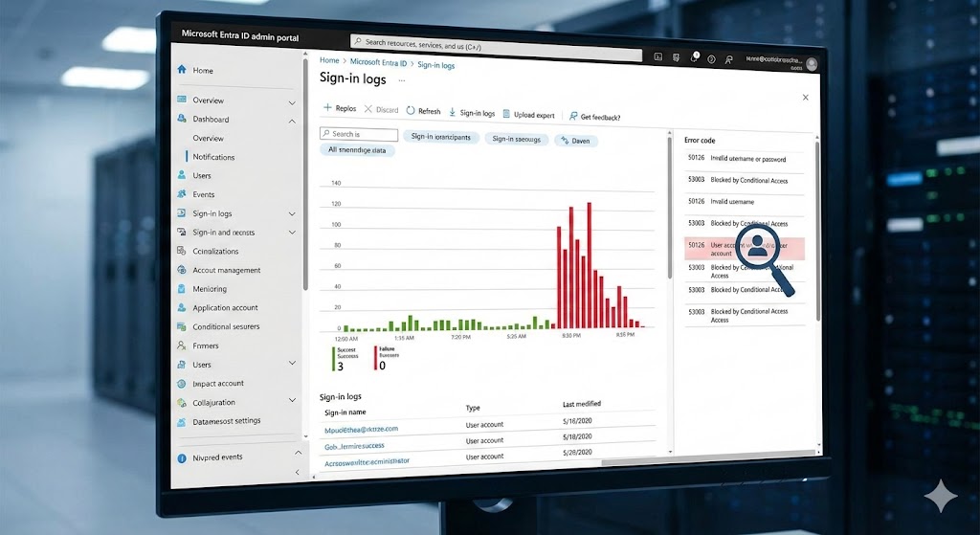Click the help question mark icon
Image resolution: width=980 pixels, height=535 pixels.
pyautogui.click(x=711, y=58)
